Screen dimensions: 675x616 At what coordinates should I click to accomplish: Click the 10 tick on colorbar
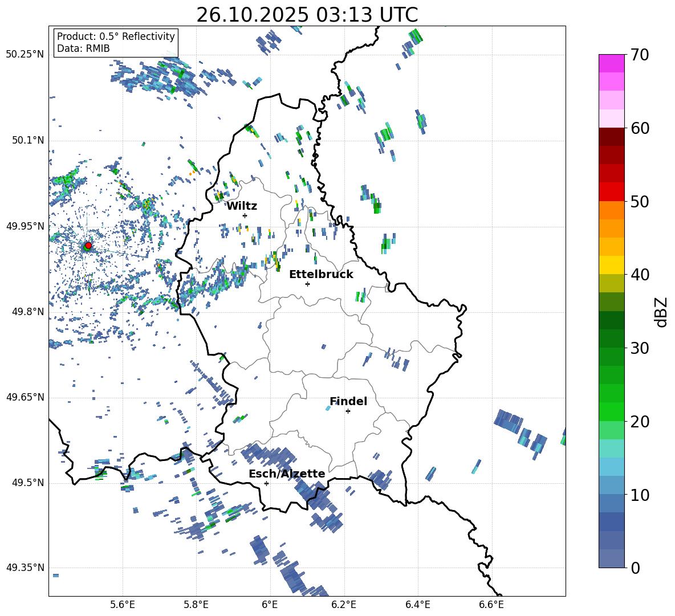(640, 495)
